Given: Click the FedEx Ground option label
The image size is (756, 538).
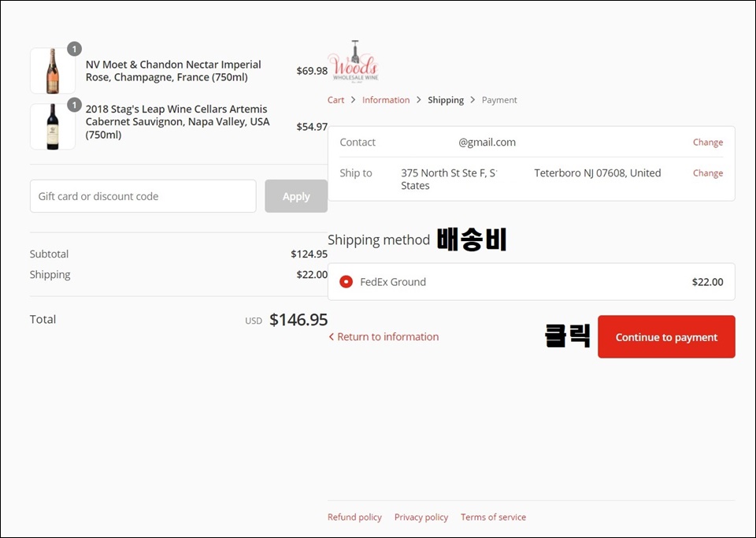Looking at the screenshot, I should tap(393, 282).
